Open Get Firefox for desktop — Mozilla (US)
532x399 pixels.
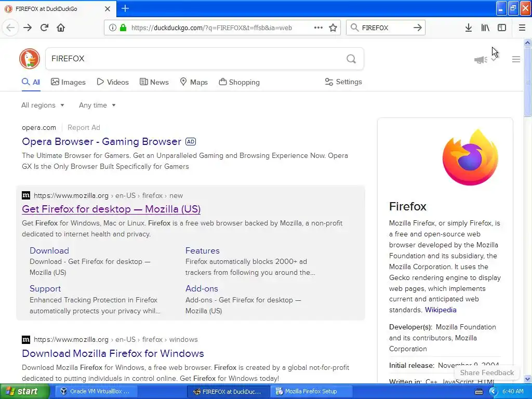tap(111, 209)
